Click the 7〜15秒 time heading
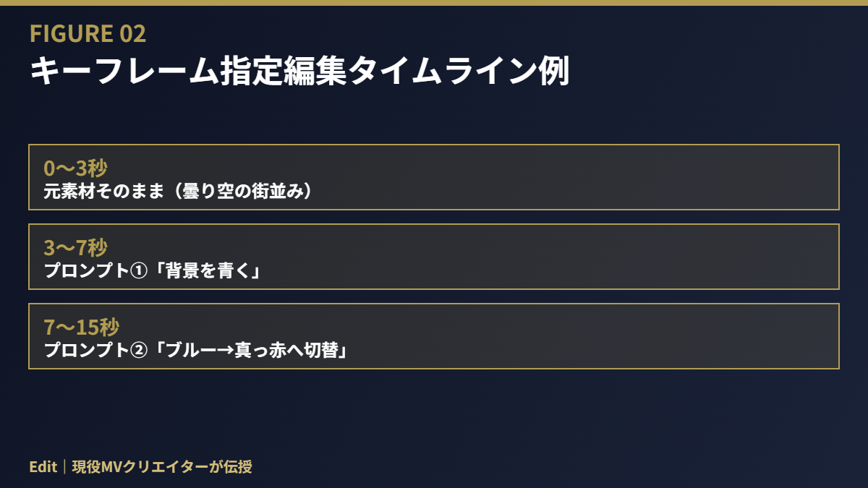The image size is (868, 488). pos(81,328)
